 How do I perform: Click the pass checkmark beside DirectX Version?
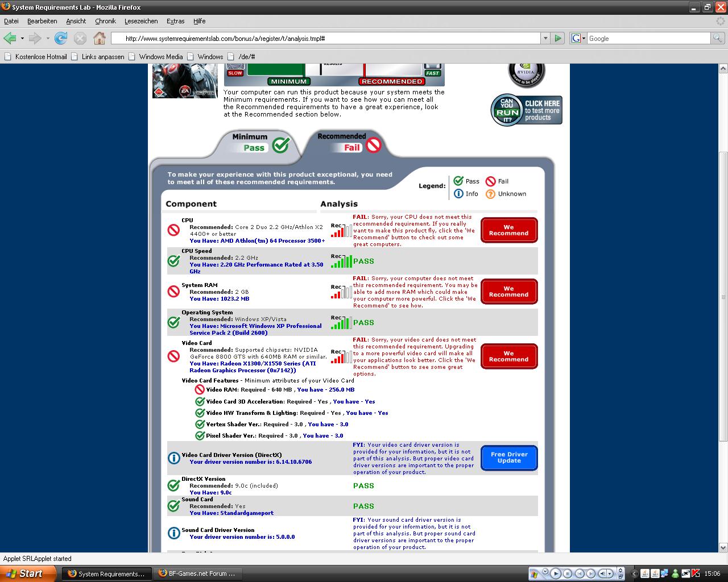point(173,485)
